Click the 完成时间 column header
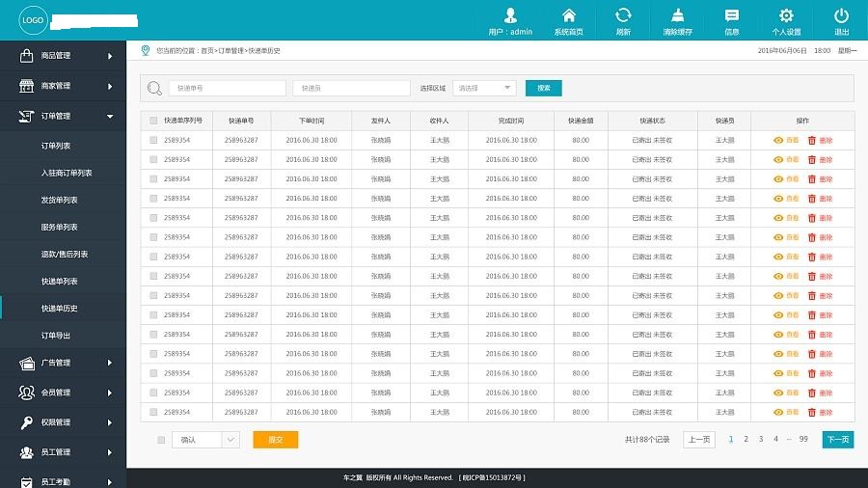Viewport: 868px width, 488px height. pos(510,121)
